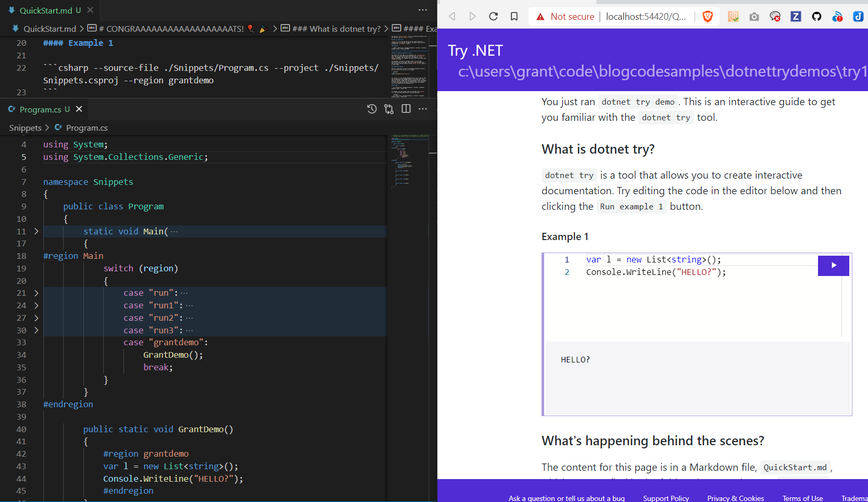Click the 'Example 1' heading in browser
Viewport: 868px width, 502px height.
pyautogui.click(x=565, y=236)
